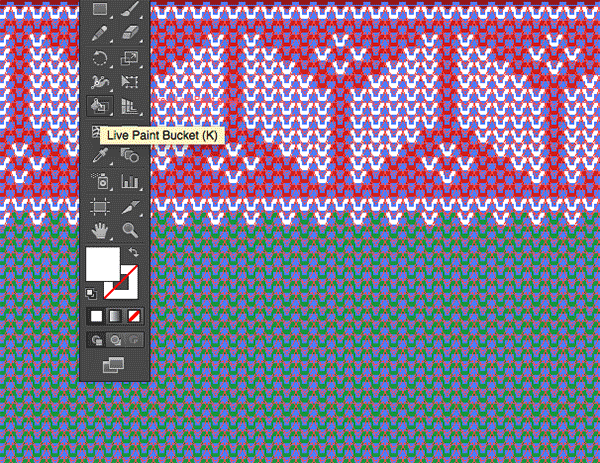Select the Eraser tool
The height and width of the screenshot is (463, 600).
130,34
